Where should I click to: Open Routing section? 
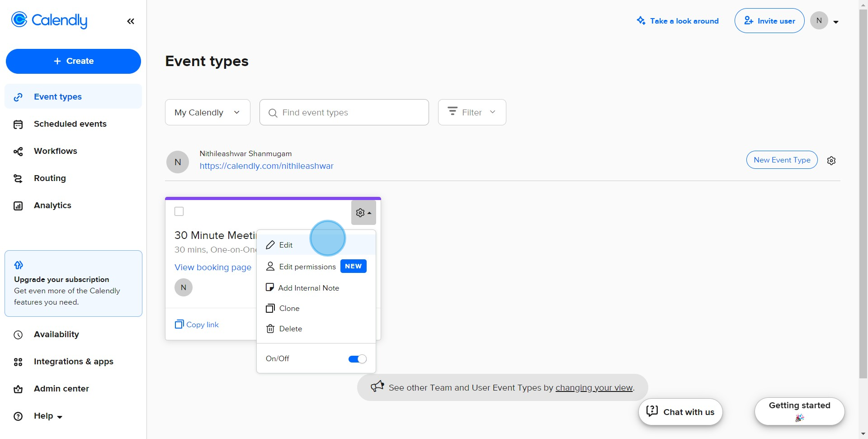tap(50, 178)
